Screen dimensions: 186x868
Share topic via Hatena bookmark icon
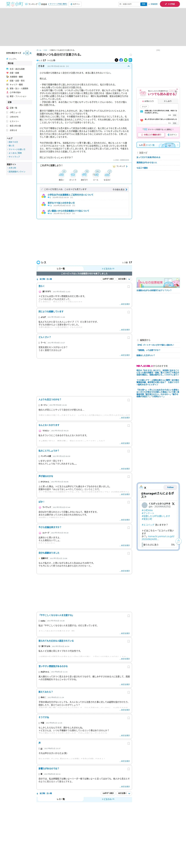[x=130, y=60]
